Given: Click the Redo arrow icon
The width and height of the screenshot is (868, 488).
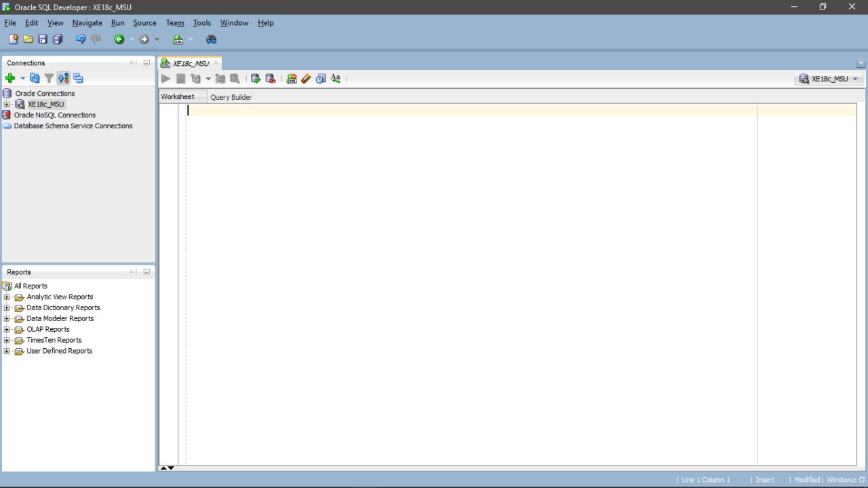Looking at the screenshot, I should [96, 39].
